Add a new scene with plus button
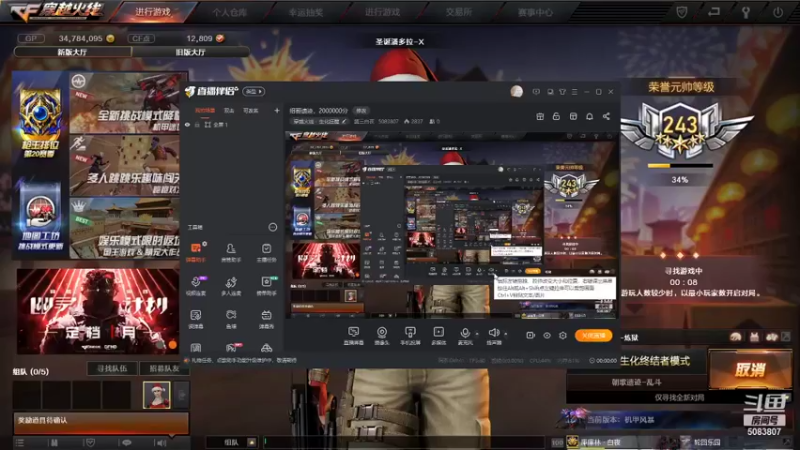Screen dimensions: 800x450 [x=277, y=110]
